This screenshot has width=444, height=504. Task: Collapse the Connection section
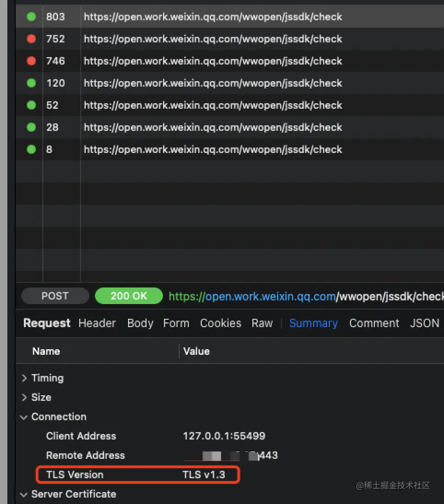pyautogui.click(x=24, y=417)
